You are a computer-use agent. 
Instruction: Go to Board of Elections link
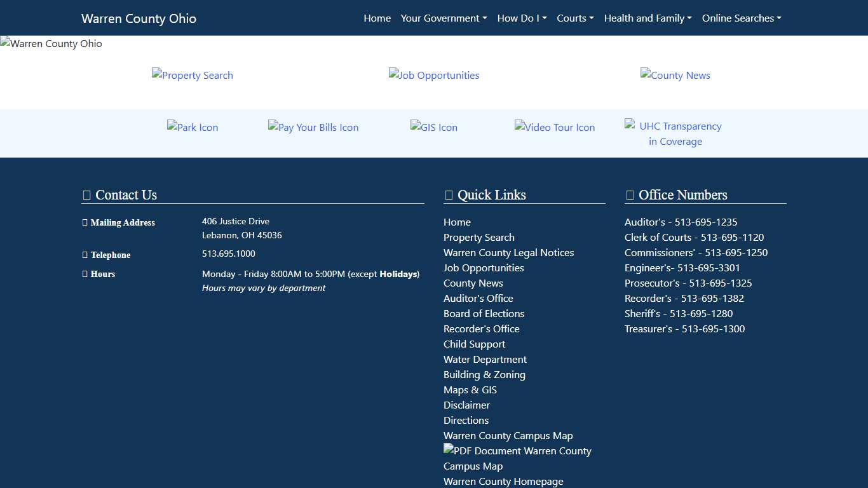[x=484, y=313]
